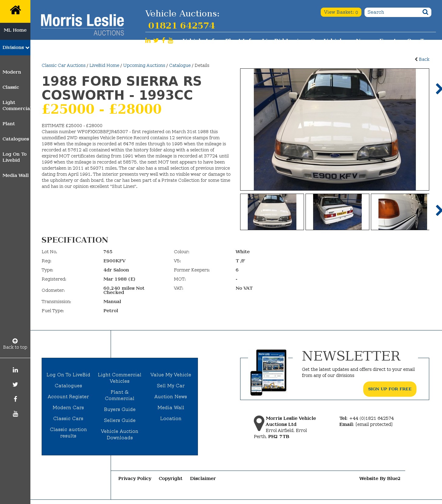Click the sidebar Twitter icon
Screen dimensions: 442x504
(15, 385)
